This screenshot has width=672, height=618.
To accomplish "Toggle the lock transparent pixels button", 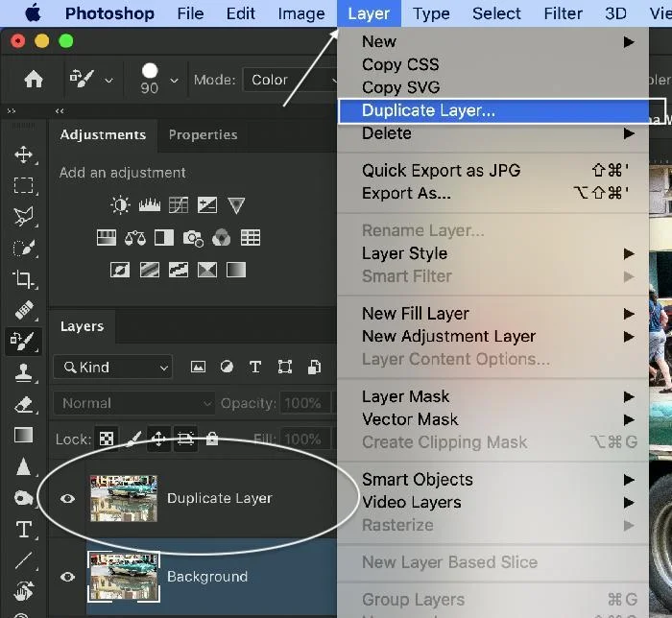I will pyautogui.click(x=107, y=440).
